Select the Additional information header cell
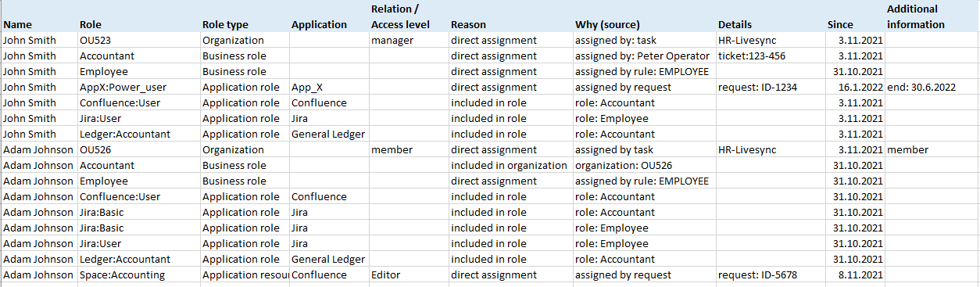Image resolution: width=980 pixels, height=287 pixels. point(932,16)
